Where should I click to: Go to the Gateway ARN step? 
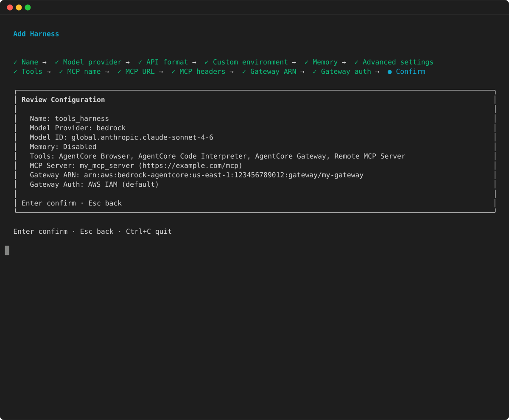269,72
